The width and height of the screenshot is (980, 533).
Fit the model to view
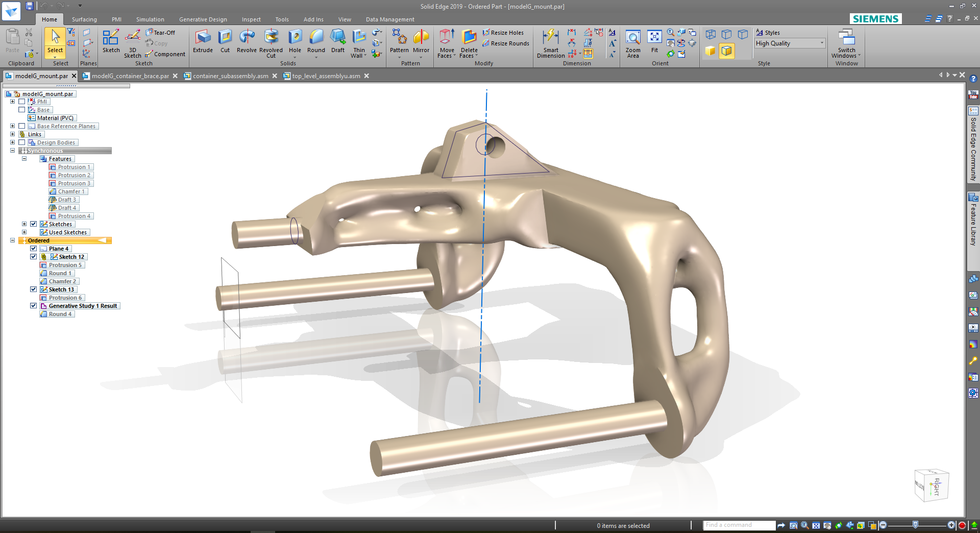(x=654, y=41)
